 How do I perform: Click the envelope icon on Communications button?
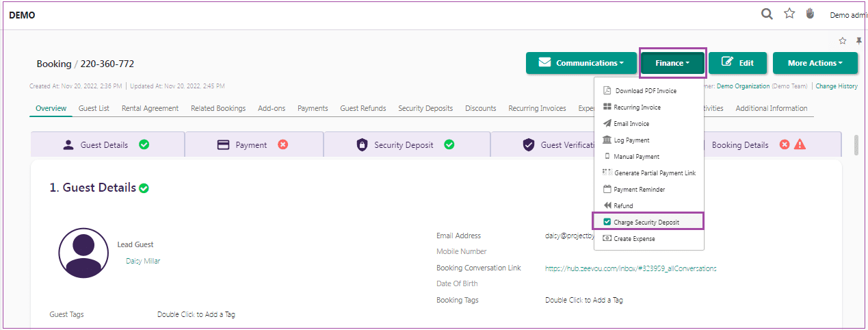pyautogui.click(x=544, y=63)
